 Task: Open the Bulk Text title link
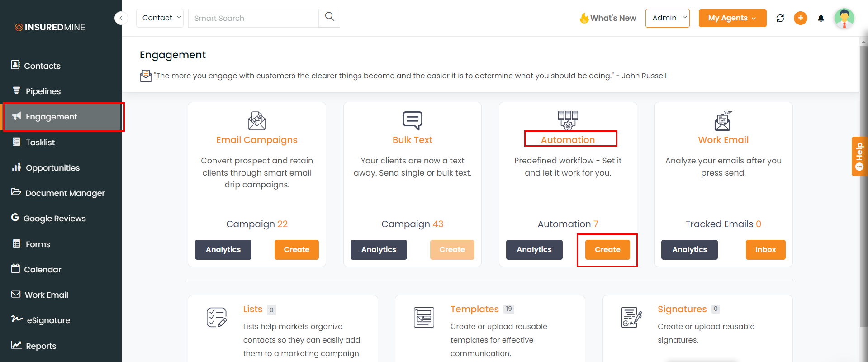pyautogui.click(x=413, y=140)
